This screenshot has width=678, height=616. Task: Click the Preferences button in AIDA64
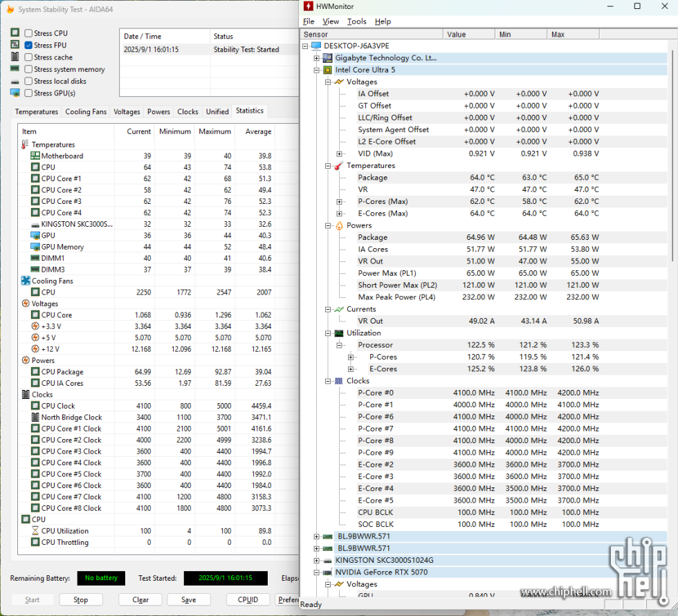[x=288, y=599]
